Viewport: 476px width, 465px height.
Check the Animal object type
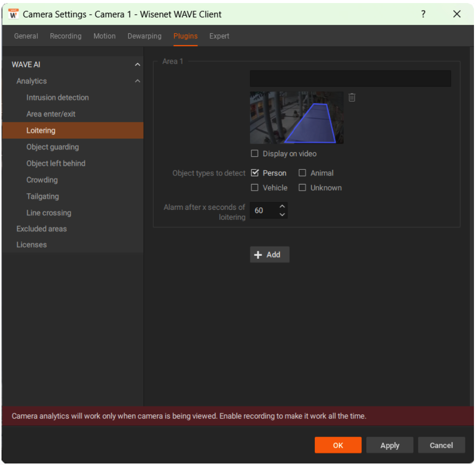click(x=302, y=173)
